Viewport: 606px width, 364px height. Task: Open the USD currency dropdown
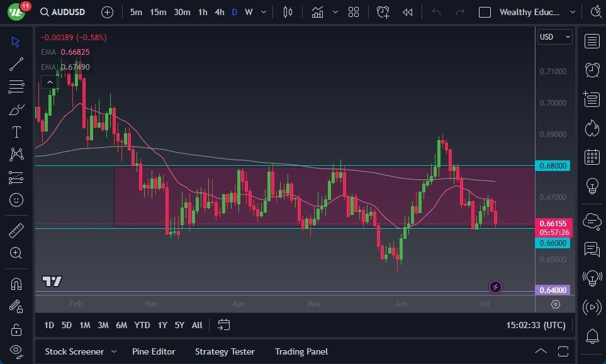554,37
